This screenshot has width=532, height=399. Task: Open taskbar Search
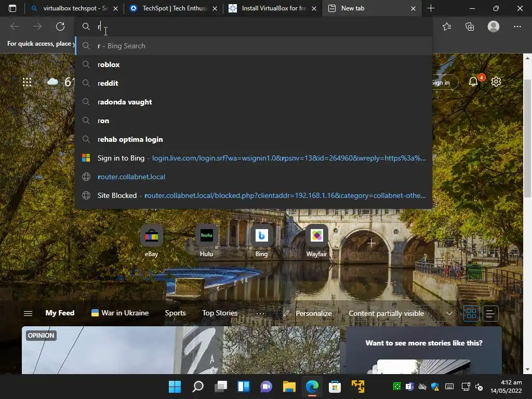click(x=197, y=386)
